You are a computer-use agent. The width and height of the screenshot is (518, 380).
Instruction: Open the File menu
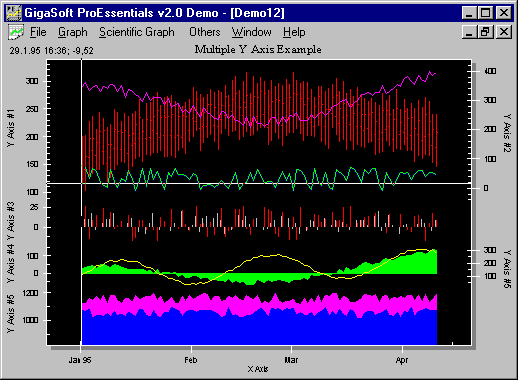[38, 32]
